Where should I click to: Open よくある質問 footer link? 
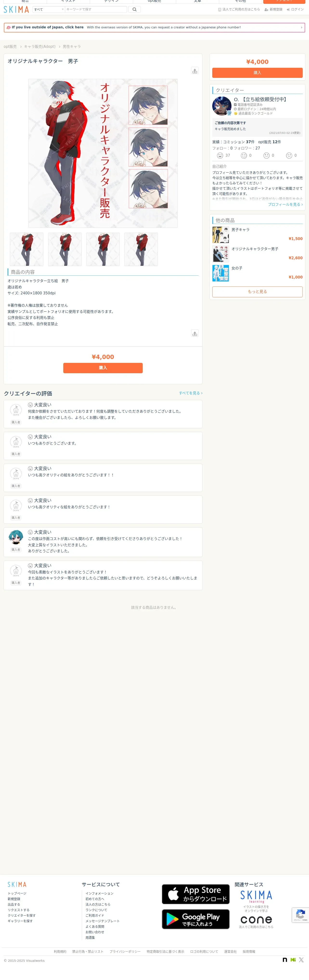[95, 927]
